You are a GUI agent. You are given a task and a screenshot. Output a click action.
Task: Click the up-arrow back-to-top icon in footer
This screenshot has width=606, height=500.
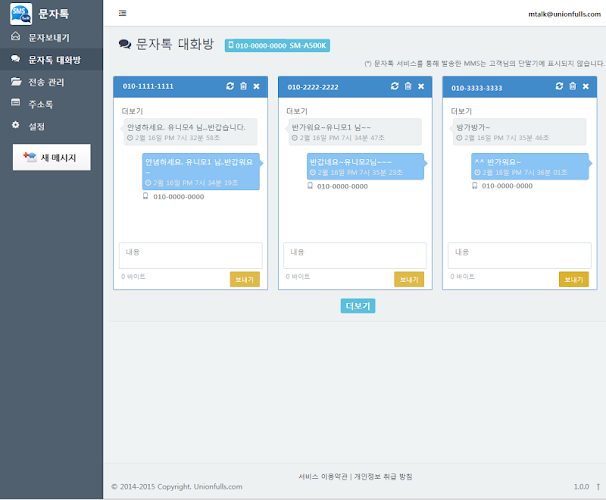598,486
